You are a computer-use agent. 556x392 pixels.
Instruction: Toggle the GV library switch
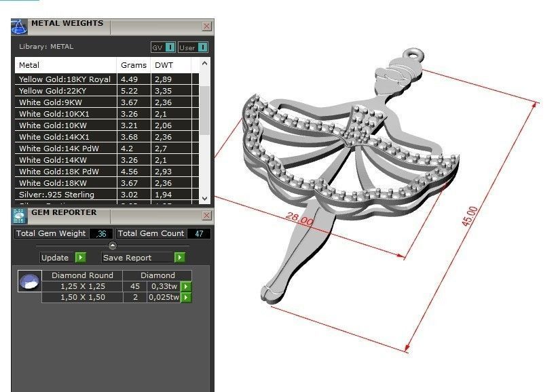click(170, 47)
